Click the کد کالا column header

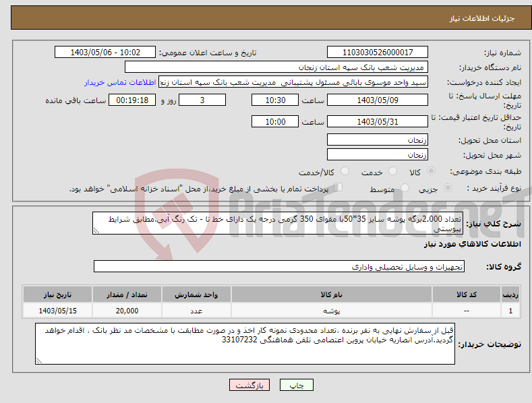click(467, 294)
